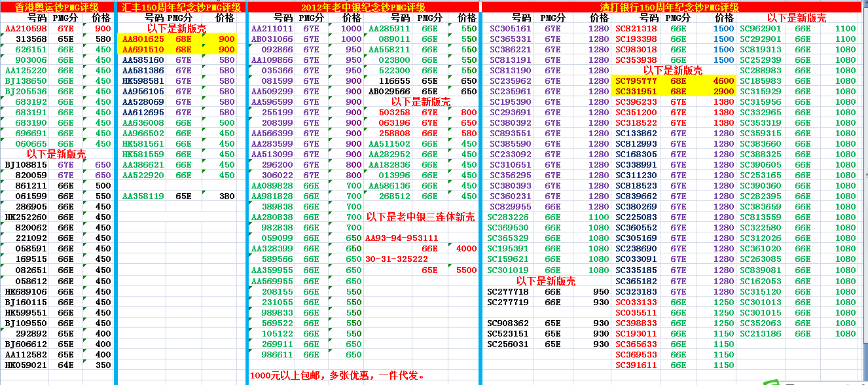
Task: Select the 350 price cell
Action: pyautogui.click(x=103, y=365)
